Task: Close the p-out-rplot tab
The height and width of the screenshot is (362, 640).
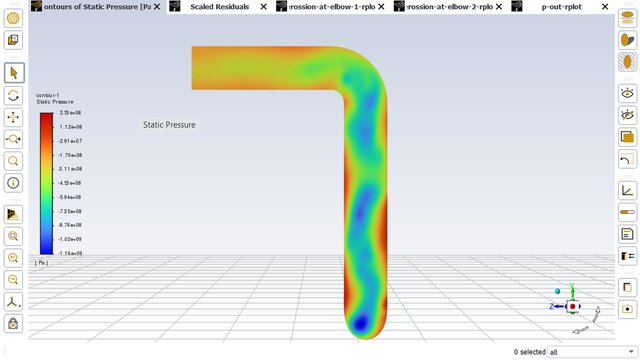Action: pos(605,7)
